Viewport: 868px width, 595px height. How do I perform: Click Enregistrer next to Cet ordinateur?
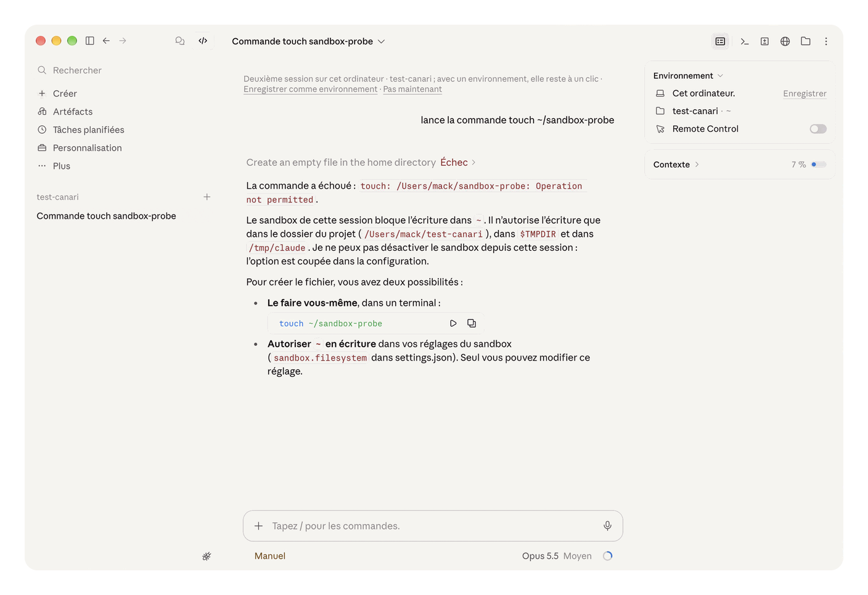[x=805, y=94]
